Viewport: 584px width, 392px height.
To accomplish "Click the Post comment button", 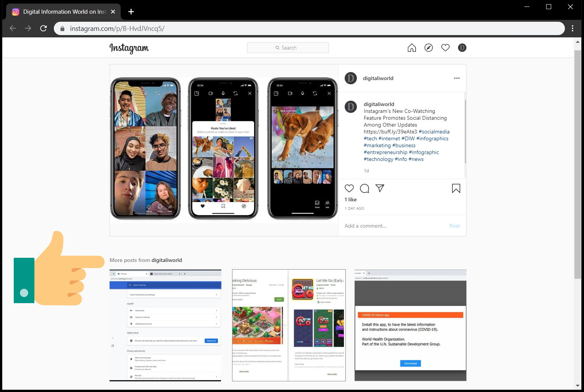I will 455,226.
